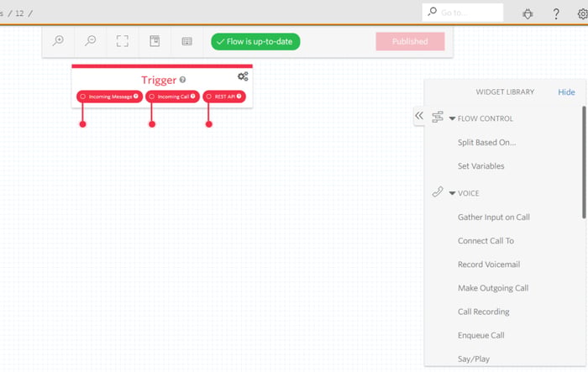Select the Incoming Call trigger
588x372 pixels.
172,97
